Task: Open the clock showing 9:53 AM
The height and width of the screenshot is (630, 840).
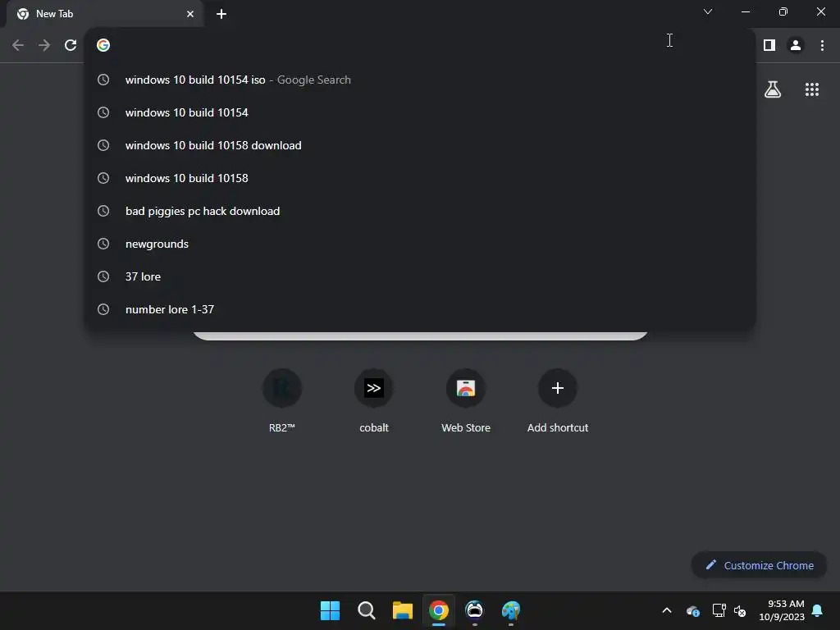Action: tap(782, 610)
